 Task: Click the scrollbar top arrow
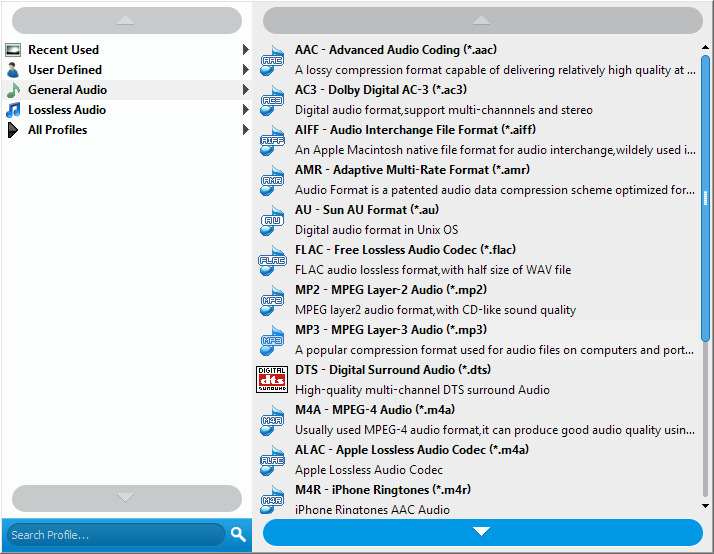705,47
